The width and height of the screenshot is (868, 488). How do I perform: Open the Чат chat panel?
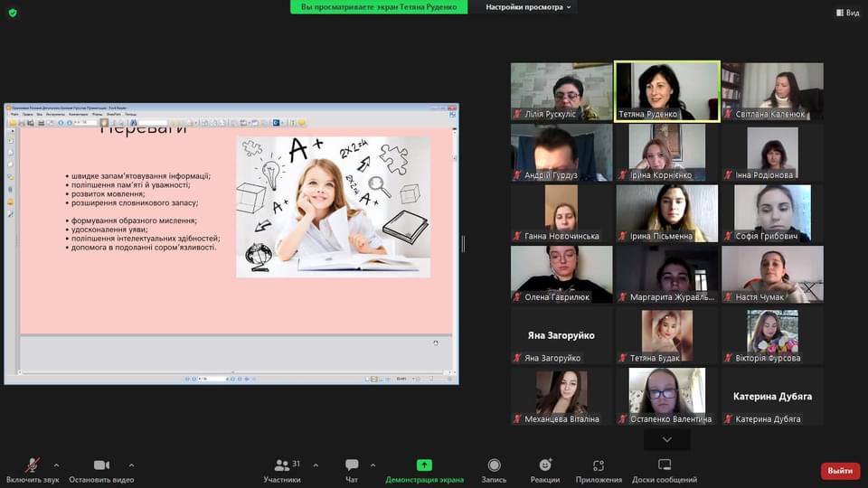[x=352, y=465]
